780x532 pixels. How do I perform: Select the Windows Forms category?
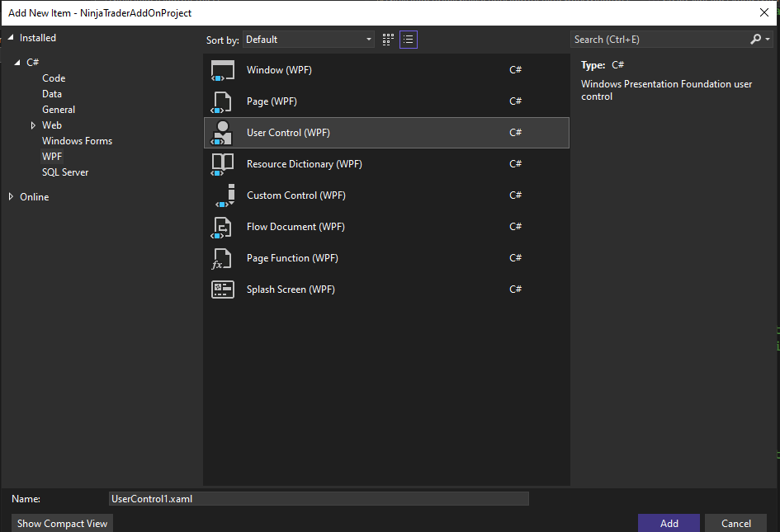tap(77, 141)
